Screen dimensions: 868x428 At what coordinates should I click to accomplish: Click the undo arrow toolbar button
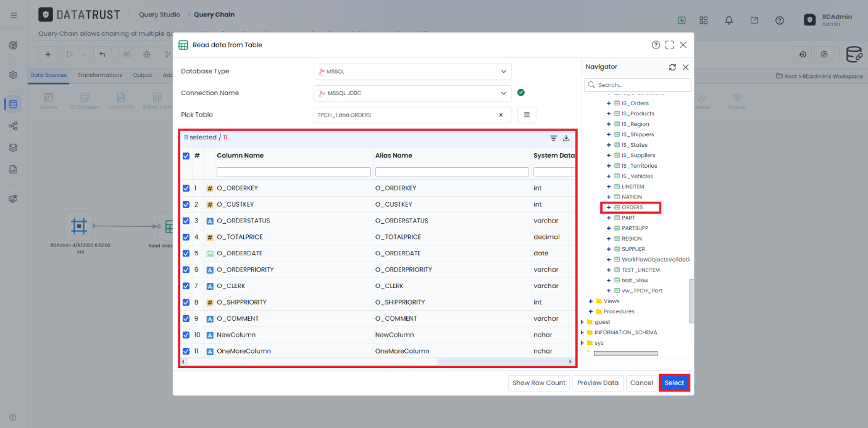coord(103,54)
